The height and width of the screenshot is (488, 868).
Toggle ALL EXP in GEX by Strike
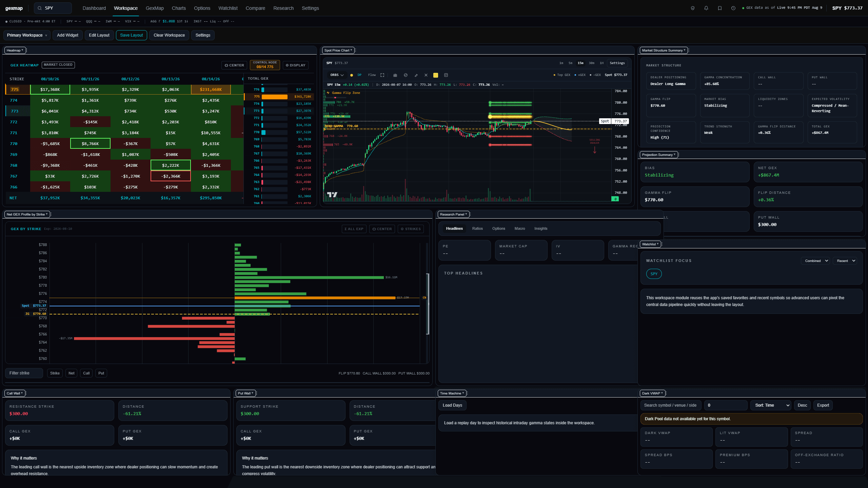(x=354, y=229)
